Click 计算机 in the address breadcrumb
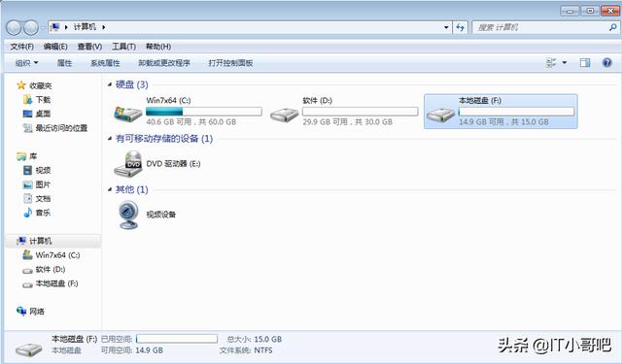622x364 pixels. click(x=85, y=27)
